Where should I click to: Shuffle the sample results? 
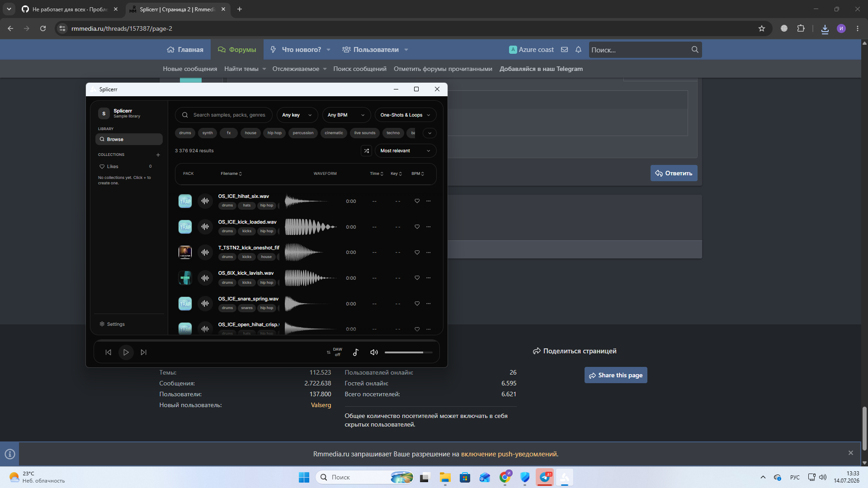point(367,151)
